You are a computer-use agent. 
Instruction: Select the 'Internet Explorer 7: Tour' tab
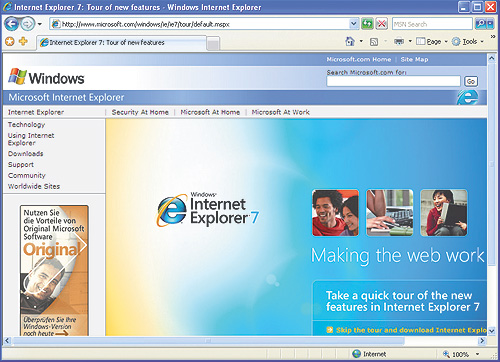121,43
